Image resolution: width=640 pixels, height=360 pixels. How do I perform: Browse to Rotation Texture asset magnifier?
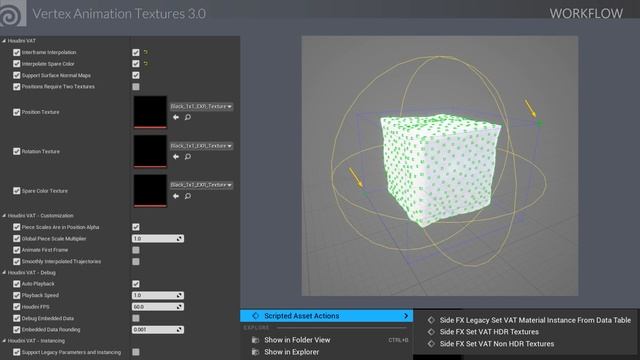pyautogui.click(x=188, y=157)
